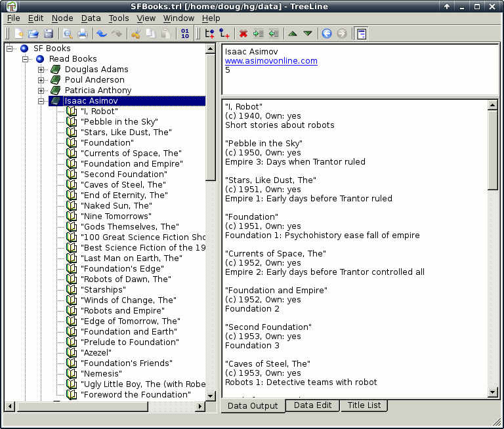This screenshot has height=429, width=504.
Task: Select "Foreword the Foundation" tree item
Action: pos(136,394)
